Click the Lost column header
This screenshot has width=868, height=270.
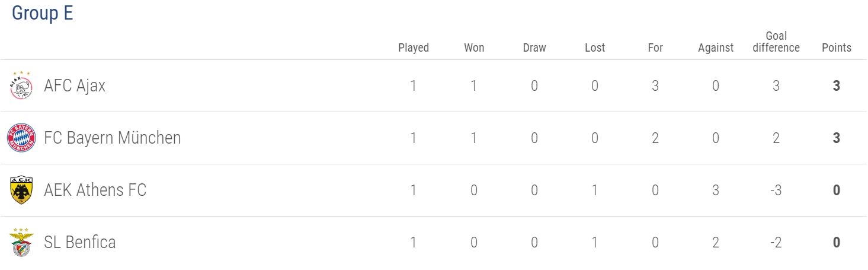tap(595, 48)
